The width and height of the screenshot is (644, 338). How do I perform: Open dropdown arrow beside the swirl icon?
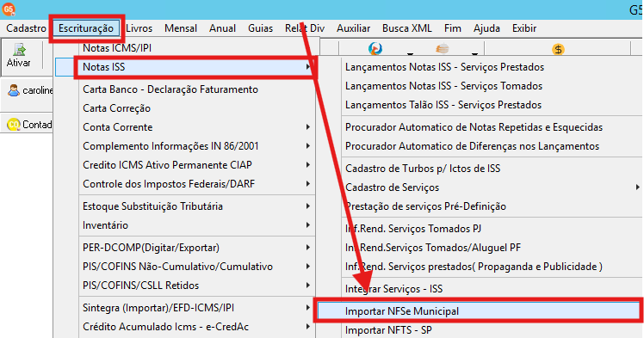[x=410, y=53]
